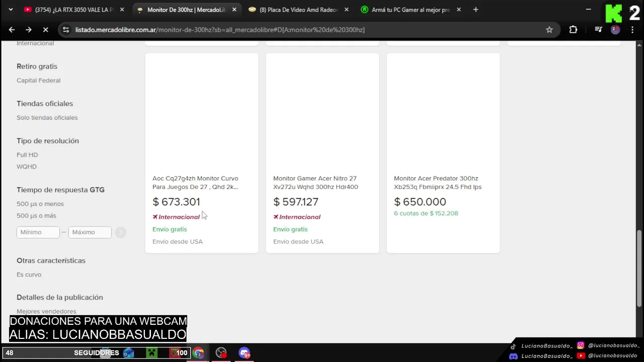Open the Chrome profile avatar
Screen dimensions: 644x362
(x=615, y=30)
